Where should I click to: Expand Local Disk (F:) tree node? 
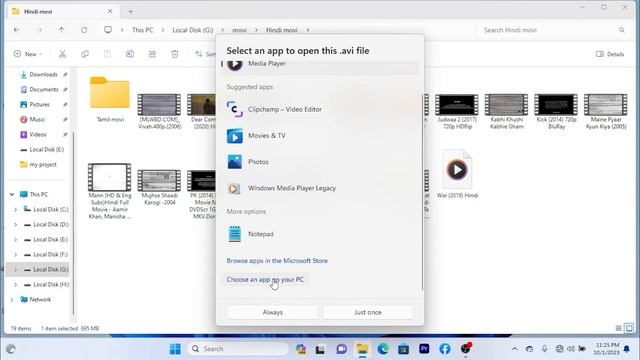click(x=16, y=254)
